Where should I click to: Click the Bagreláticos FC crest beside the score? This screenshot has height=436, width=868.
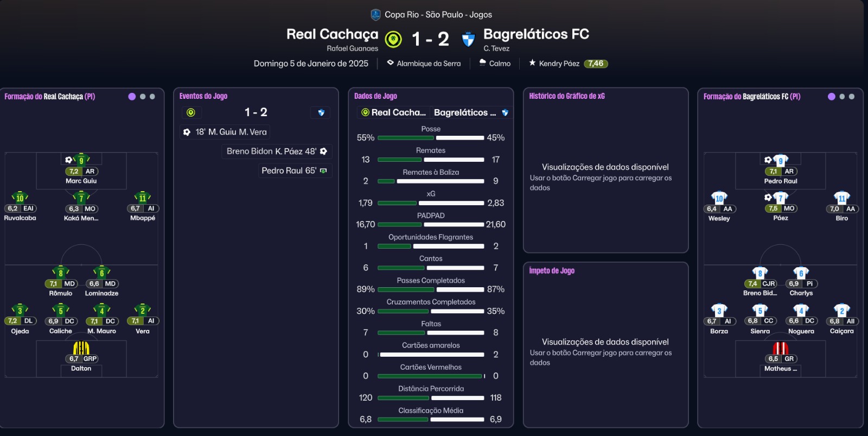[468, 39]
